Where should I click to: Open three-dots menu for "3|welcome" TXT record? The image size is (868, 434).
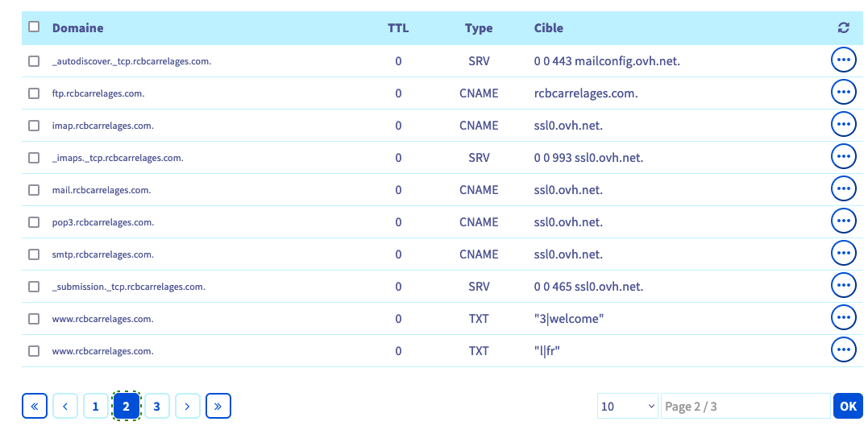(x=843, y=318)
